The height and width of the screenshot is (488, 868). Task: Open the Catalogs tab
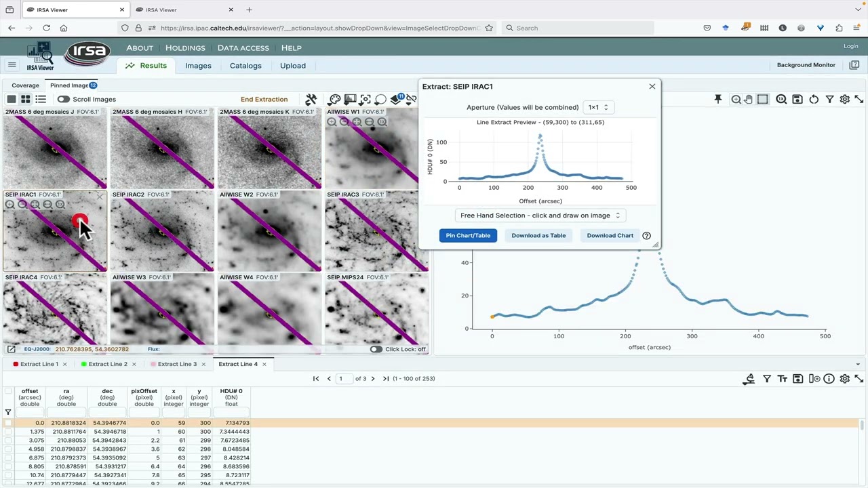click(245, 66)
